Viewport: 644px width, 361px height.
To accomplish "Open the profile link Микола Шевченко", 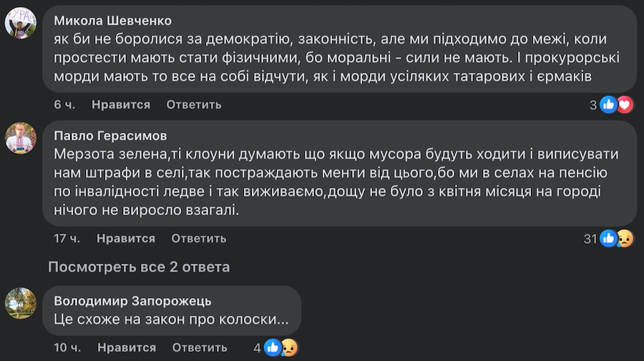I will (x=113, y=20).
